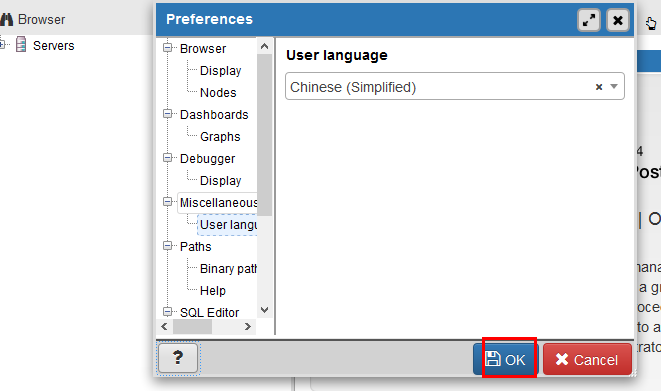Clear selected language with x icon
661x391 pixels.
point(599,87)
